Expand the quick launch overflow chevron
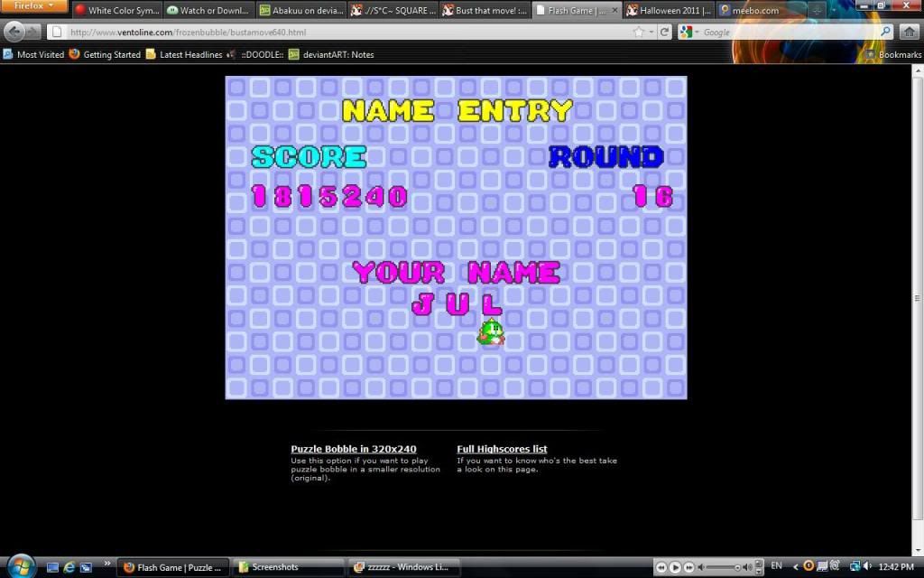The image size is (924, 578). (106, 564)
